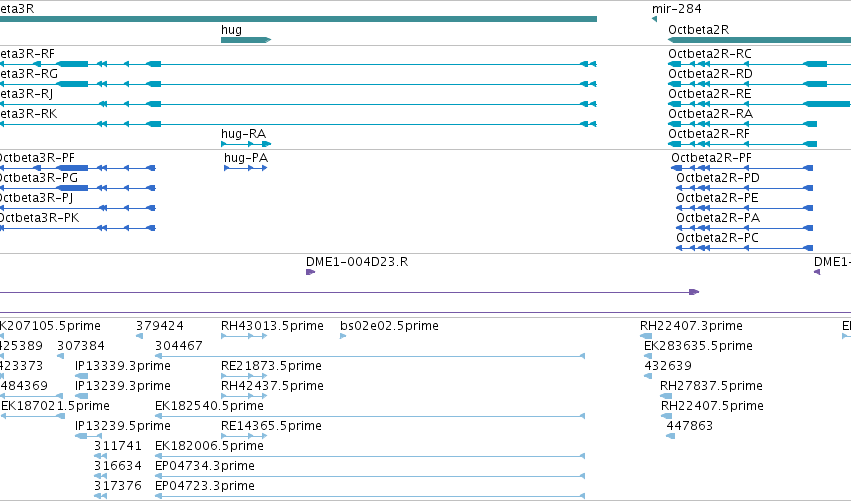Select the EK182006.5prime EST label
This screenshot has height=501, width=851.
(x=209, y=446)
